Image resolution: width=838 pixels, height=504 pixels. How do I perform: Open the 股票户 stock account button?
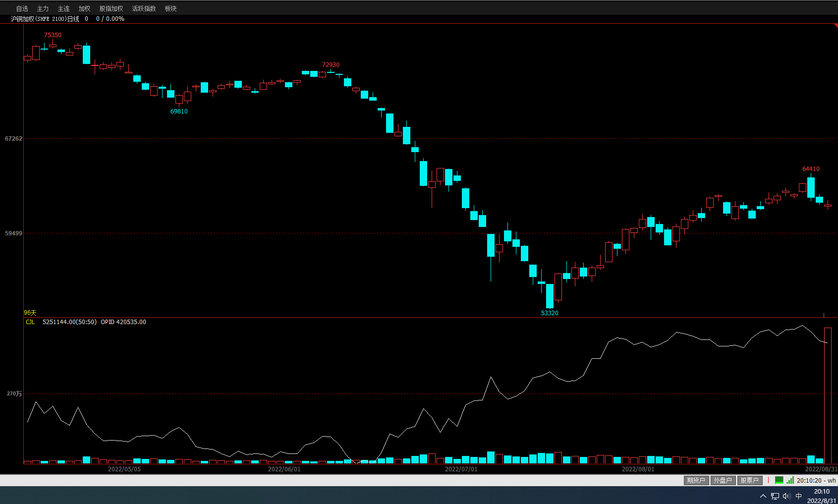[749, 480]
